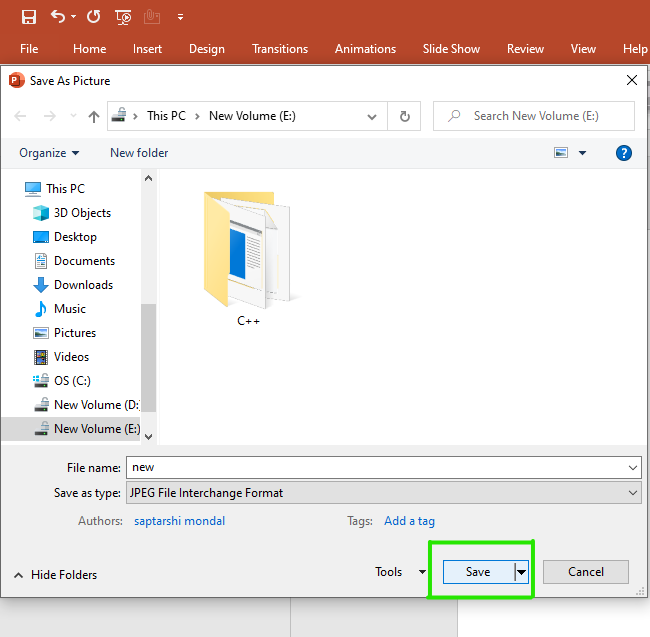Select Music in navigation pane
Screen dimensions: 650x637
pyautogui.click(x=70, y=309)
